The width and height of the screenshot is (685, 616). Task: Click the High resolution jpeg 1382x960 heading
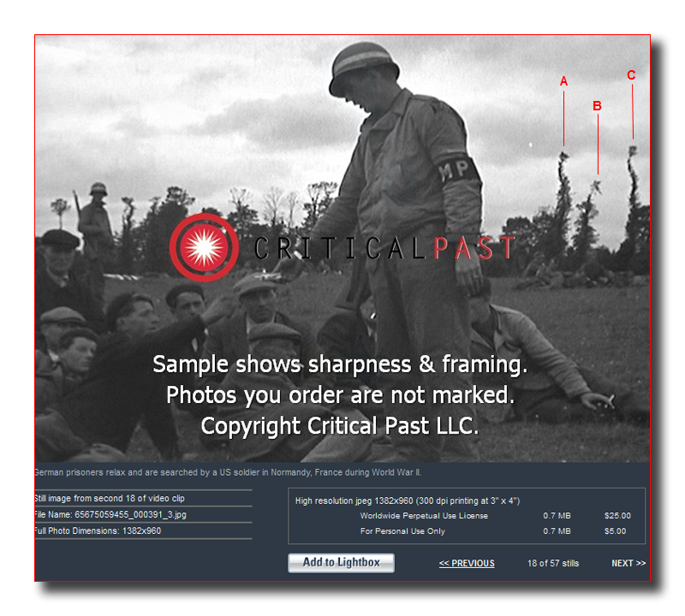[x=408, y=500]
